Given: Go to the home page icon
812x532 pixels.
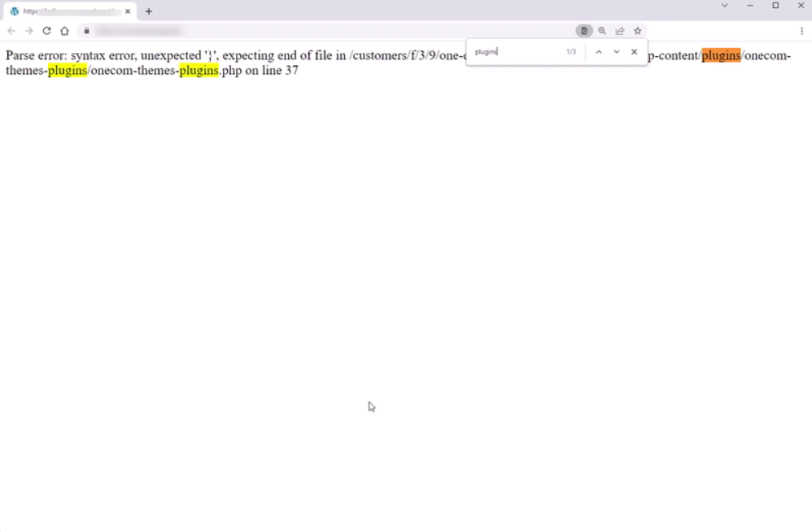Looking at the screenshot, I should tap(64, 31).
